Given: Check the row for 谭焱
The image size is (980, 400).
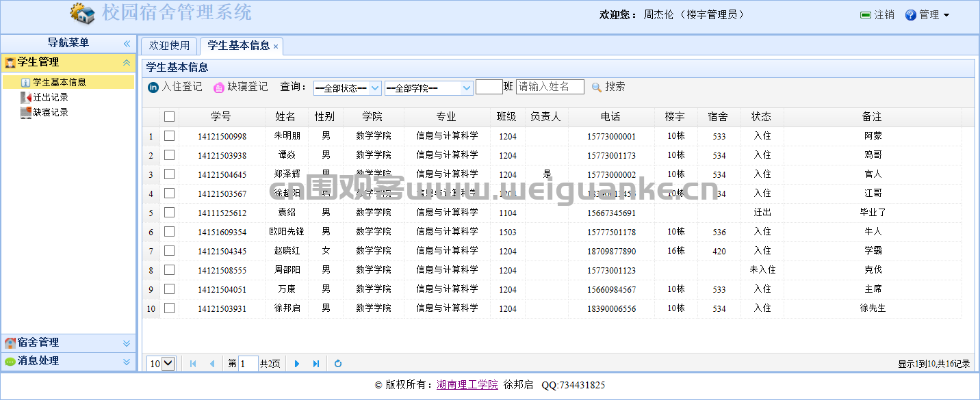Looking at the screenshot, I should (x=169, y=155).
